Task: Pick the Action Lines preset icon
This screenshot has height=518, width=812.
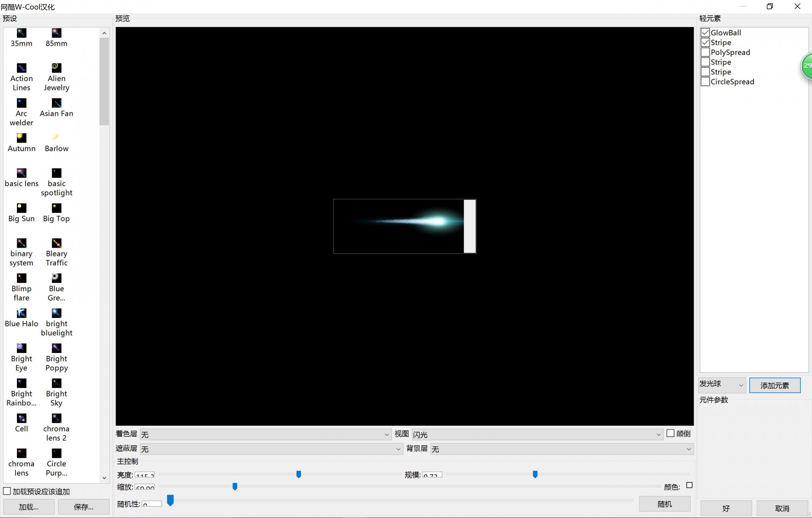Action: [22, 68]
